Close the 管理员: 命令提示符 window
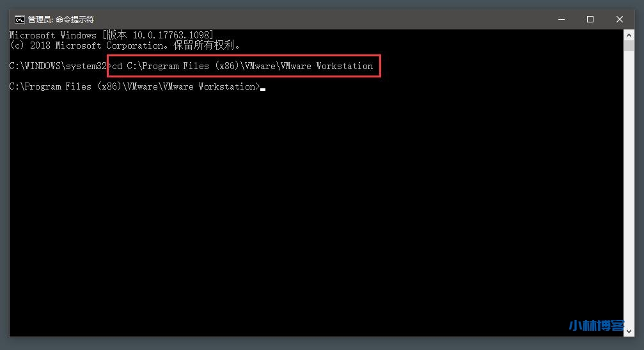 619,19
